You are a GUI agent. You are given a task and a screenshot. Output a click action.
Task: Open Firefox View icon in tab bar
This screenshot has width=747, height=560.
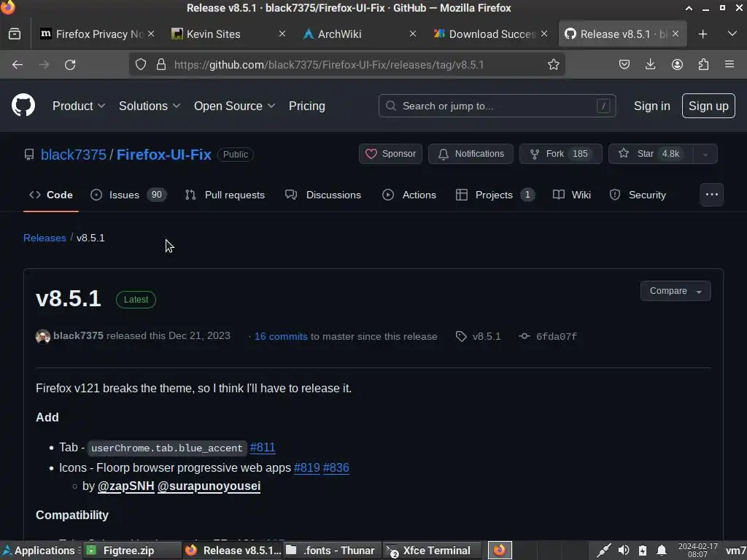15,34
